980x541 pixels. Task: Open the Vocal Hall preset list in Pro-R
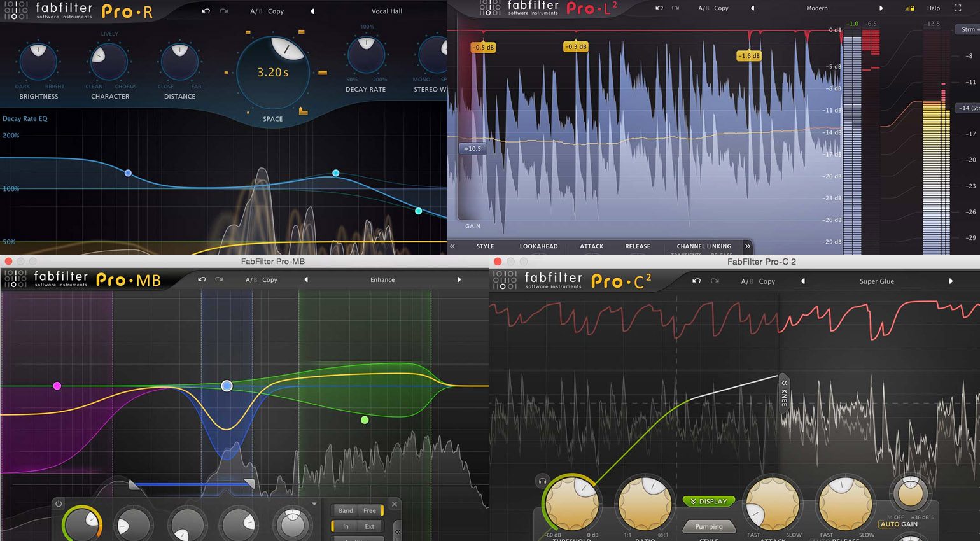point(387,11)
